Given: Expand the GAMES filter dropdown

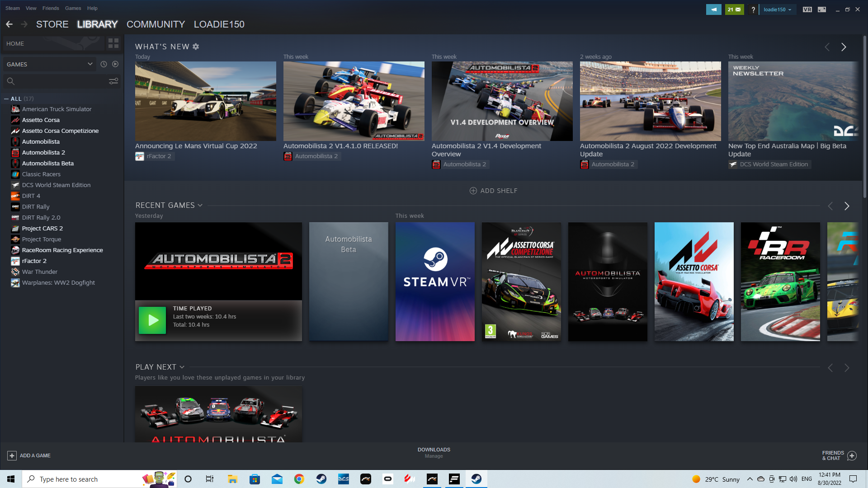Looking at the screenshot, I should coord(50,64).
